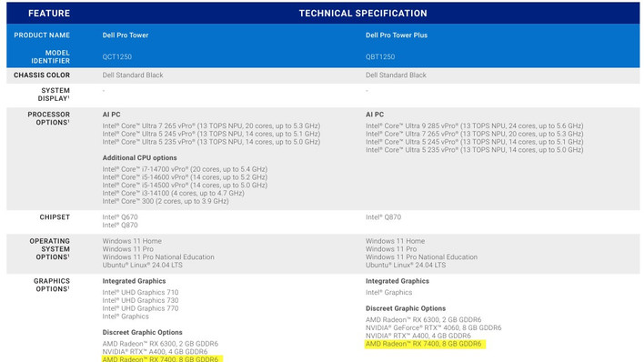Click AMD Radeon RX 6300 in Tower column
This screenshot has width=644, height=362.
(160, 344)
